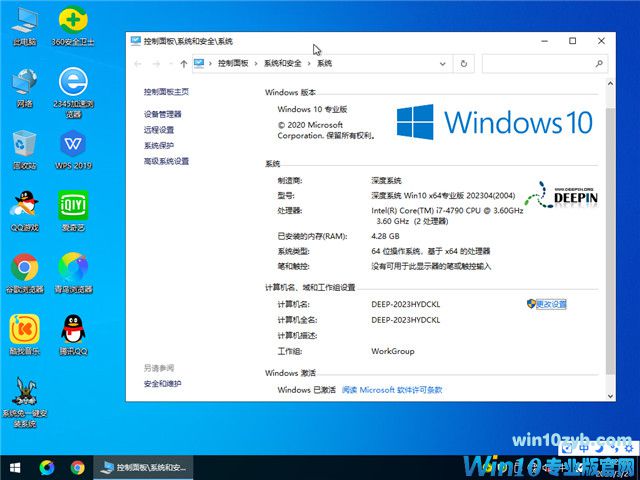Open Google Chrome desktop icon
This screenshot has height=480, width=640.
24,273
